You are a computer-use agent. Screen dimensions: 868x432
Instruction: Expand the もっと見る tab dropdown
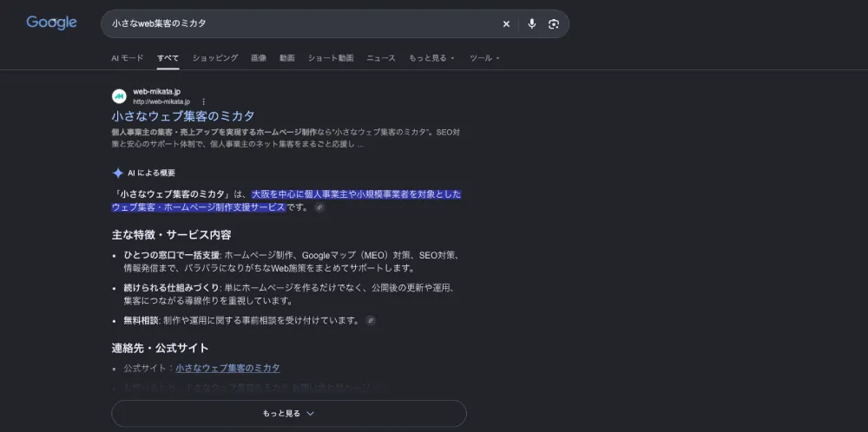click(431, 58)
